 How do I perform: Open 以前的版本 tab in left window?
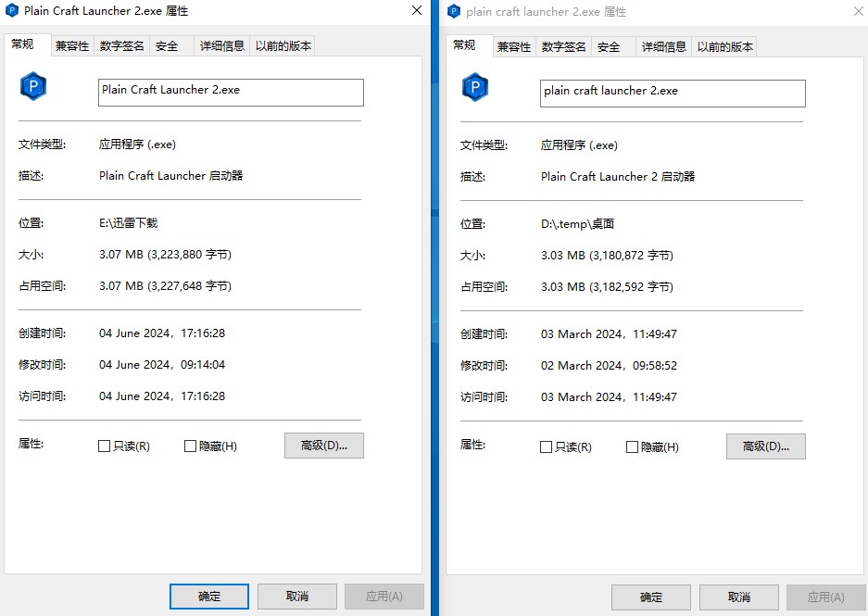283,46
